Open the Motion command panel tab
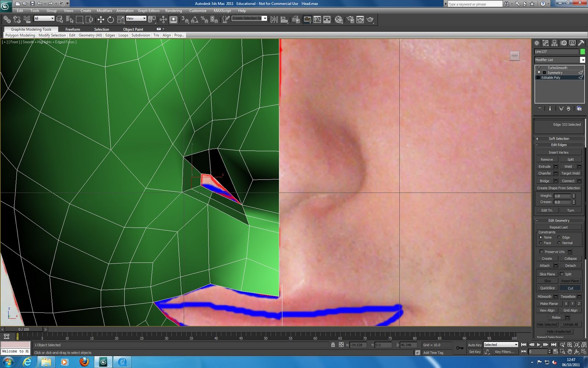The image size is (588, 368). pos(563,43)
